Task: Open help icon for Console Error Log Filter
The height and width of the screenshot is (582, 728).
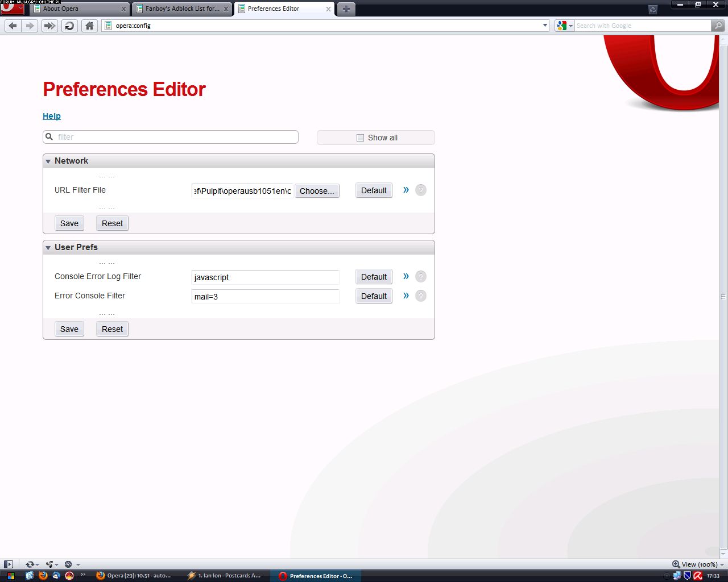Action: 421,277
